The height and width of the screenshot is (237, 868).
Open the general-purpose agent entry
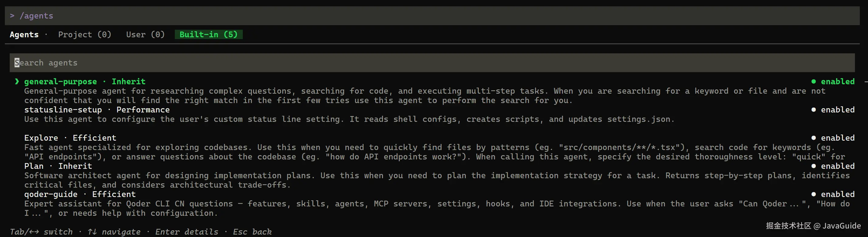coord(60,82)
